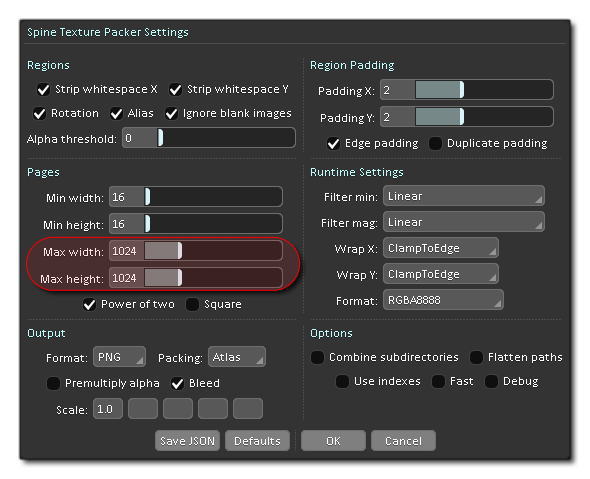590x479 pixels.
Task: Click the Spine Texture Packer Settings title
Action: tap(108, 32)
